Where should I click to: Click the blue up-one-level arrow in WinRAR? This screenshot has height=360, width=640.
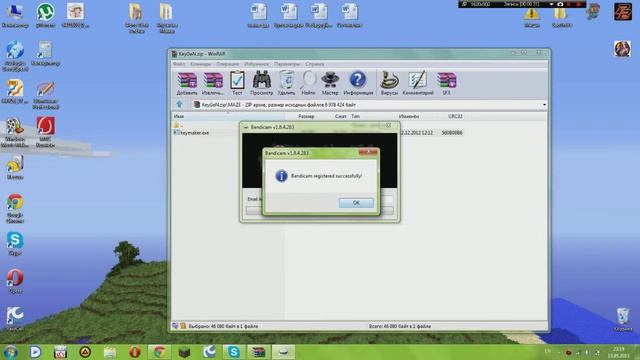[179, 104]
